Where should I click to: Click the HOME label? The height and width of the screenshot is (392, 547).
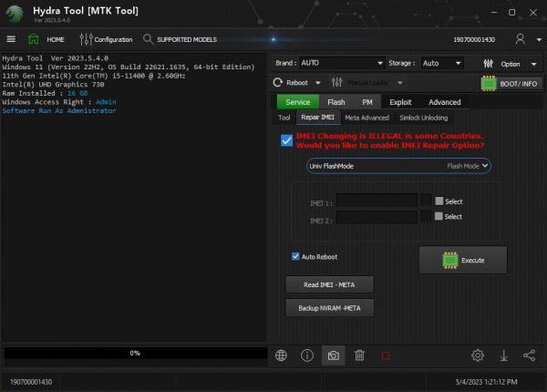pyautogui.click(x=56, y=40)
